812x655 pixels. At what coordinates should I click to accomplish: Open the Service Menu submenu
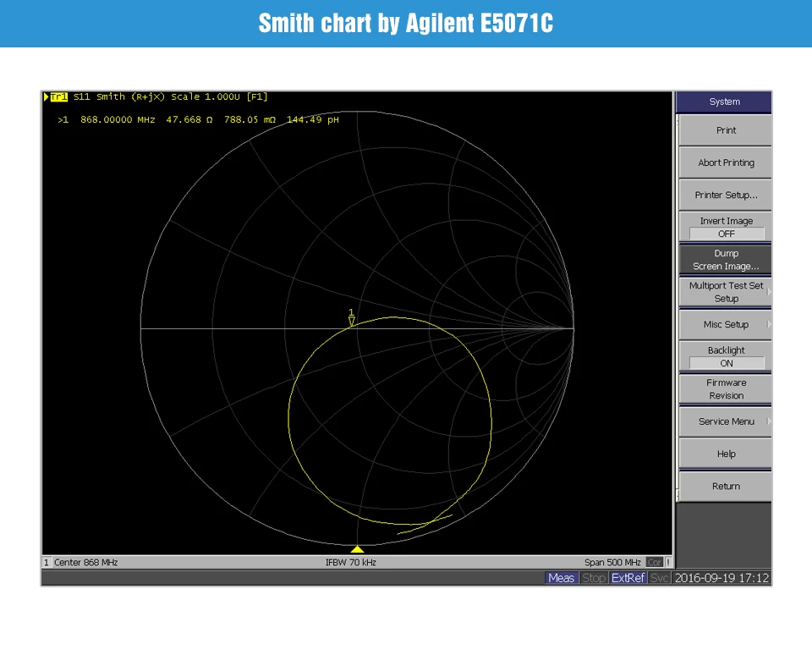click(x=726, y=421)
